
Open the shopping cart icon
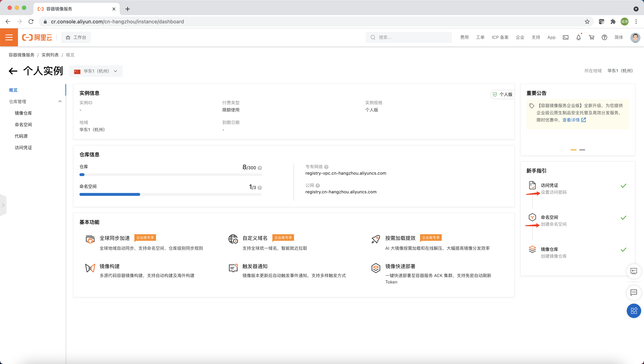592,37
